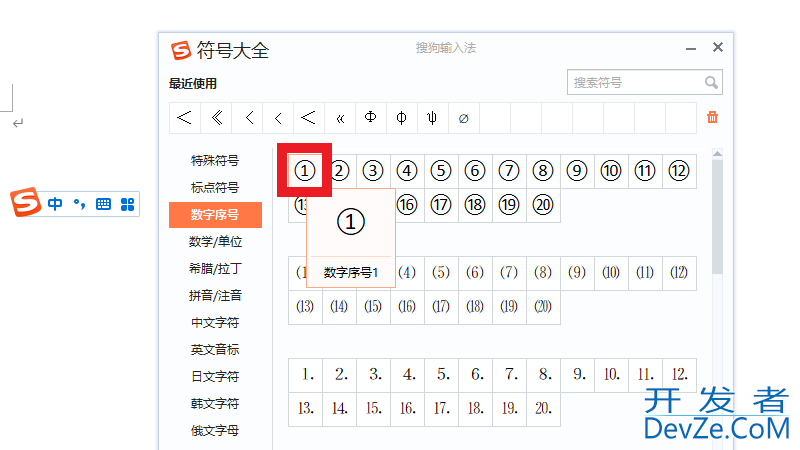This screenshot has width=800, height=450.
Task: Toggle the Chinese/English mode on the IME bar
Action: (x=55, y=204)
